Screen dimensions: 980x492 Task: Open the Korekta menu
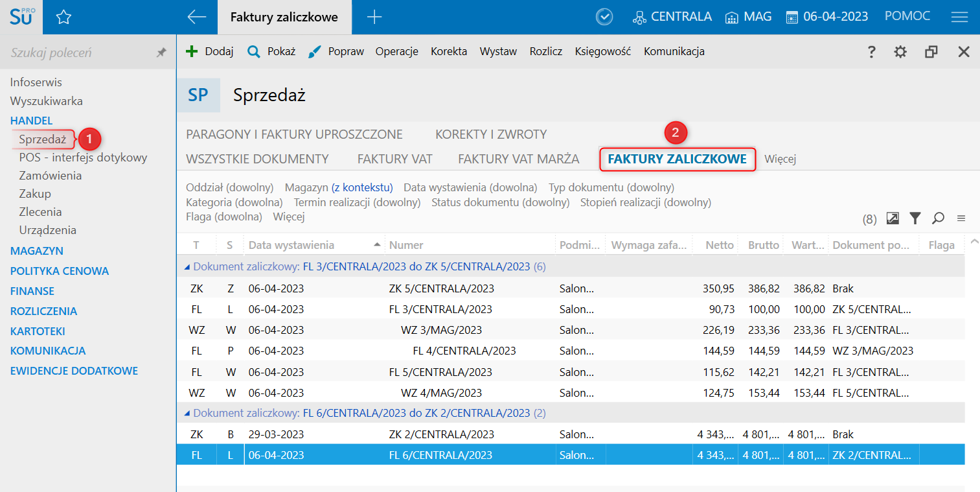point(449,51)
